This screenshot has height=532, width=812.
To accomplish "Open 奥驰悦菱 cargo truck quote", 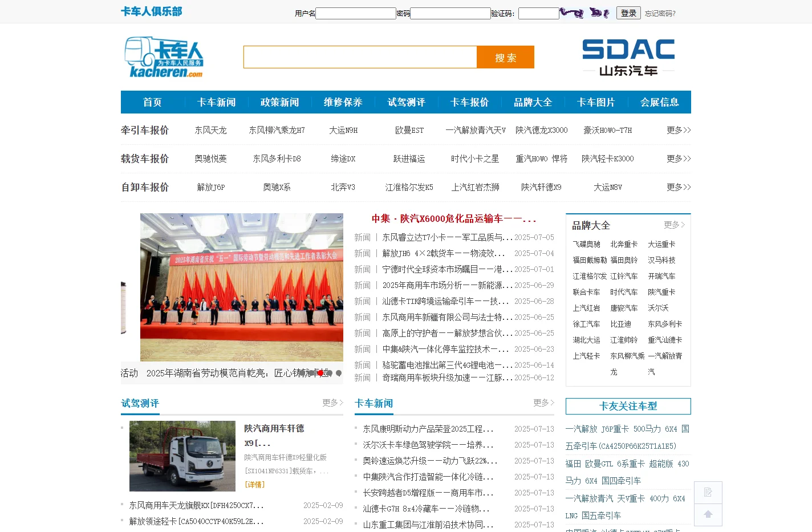I will (x=211, y=159).
